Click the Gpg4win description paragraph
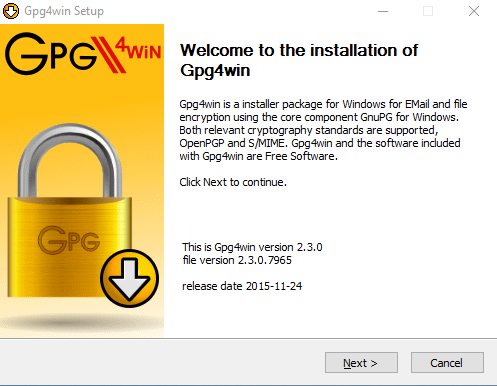Screen dimensions: 497x386 [x=323, y=130]
